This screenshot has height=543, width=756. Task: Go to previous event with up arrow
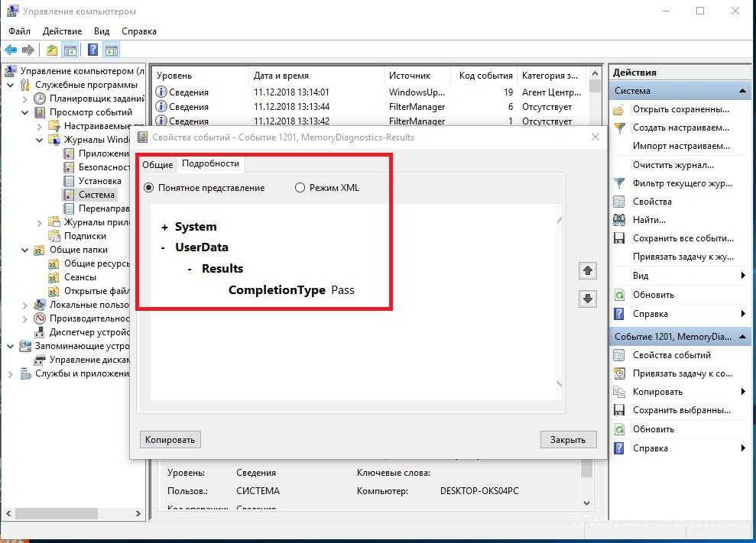click(587, 271)
